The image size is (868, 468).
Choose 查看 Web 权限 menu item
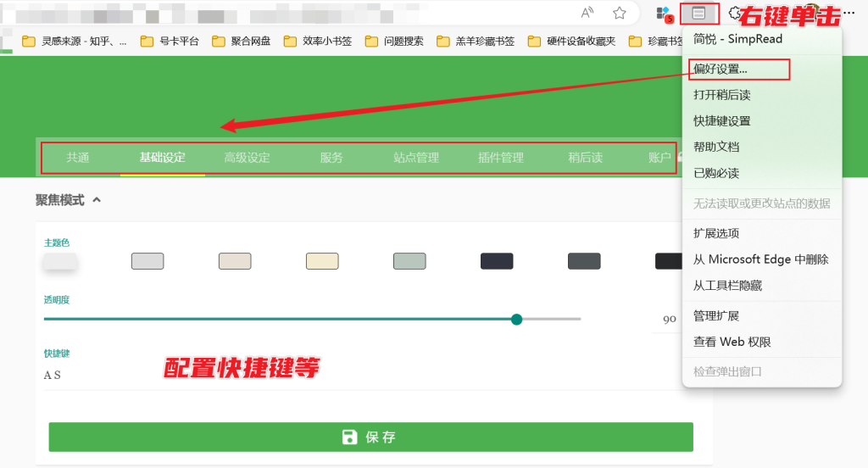(x=762, y=342)
